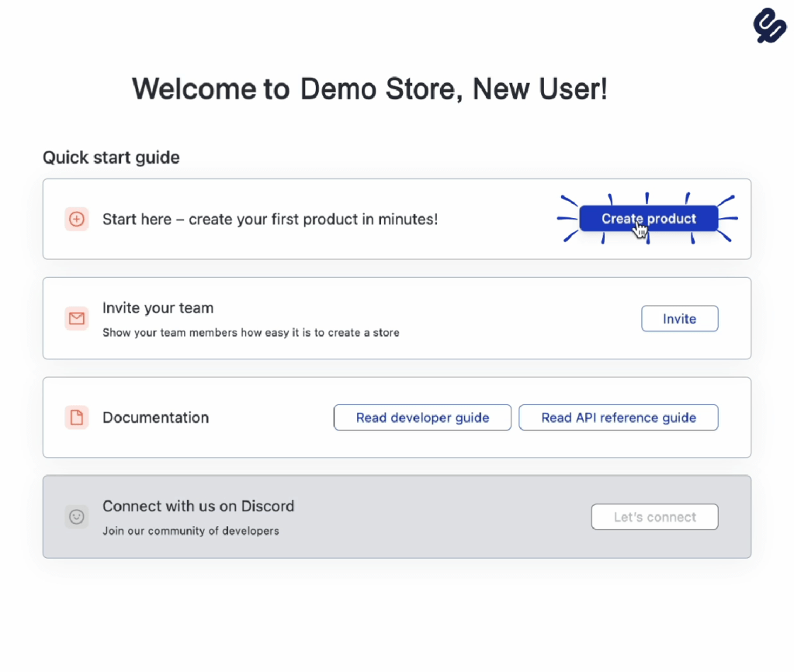794x672 pixels.
Task: Click the document icon next to Documentation
Action: (76, 417)
